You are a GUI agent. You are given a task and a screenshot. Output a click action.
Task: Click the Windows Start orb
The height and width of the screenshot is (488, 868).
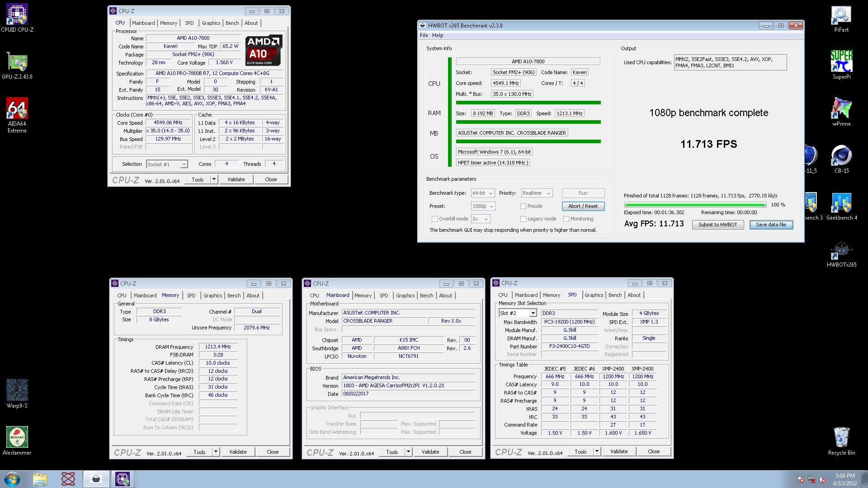click(x=12, y=479)
